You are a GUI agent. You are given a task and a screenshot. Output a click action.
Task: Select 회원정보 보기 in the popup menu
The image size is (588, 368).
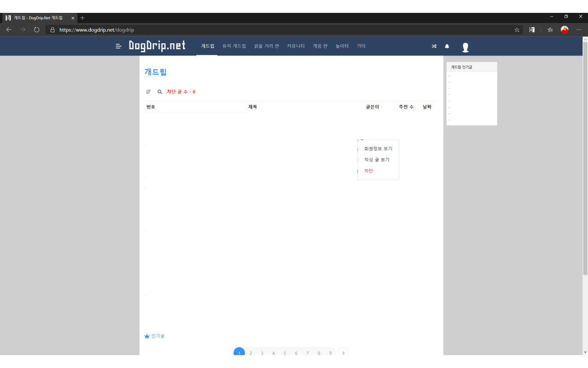tap(378, 149)
